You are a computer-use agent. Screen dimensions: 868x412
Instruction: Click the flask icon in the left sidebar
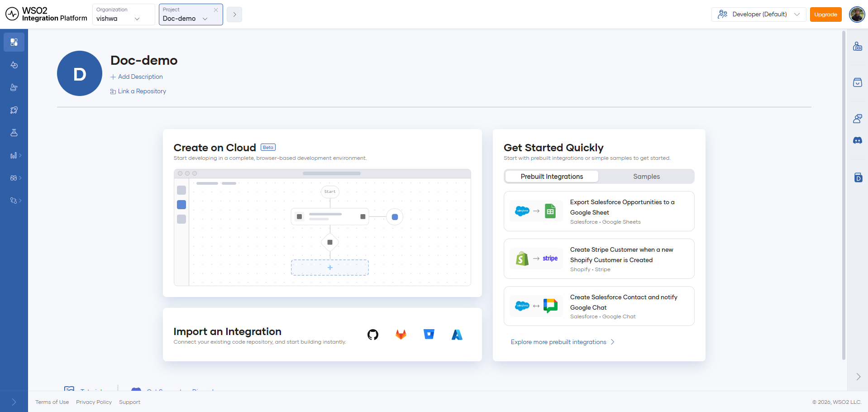(14, 133)
